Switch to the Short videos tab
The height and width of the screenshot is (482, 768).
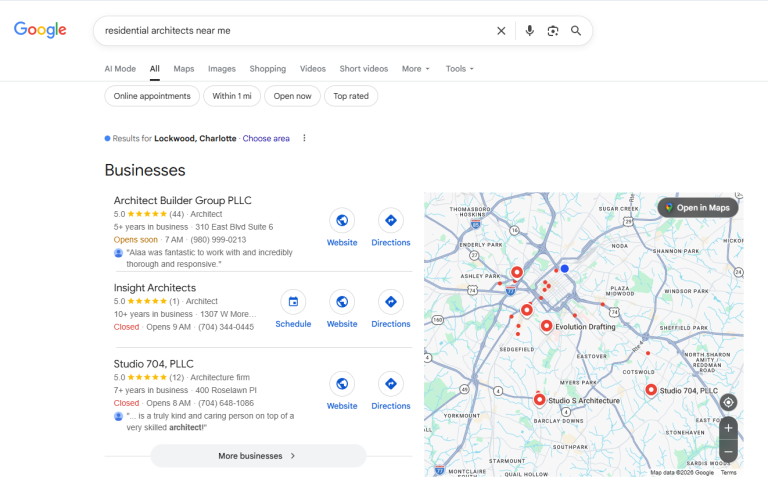363,69
